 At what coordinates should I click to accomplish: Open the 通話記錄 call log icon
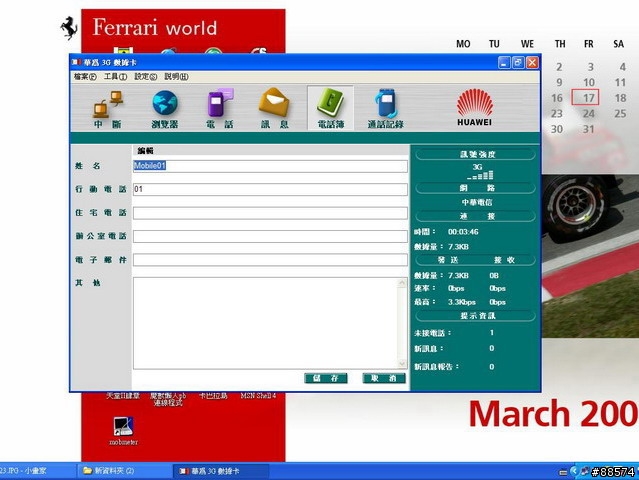pyautogui.click(x=386, y=108)
